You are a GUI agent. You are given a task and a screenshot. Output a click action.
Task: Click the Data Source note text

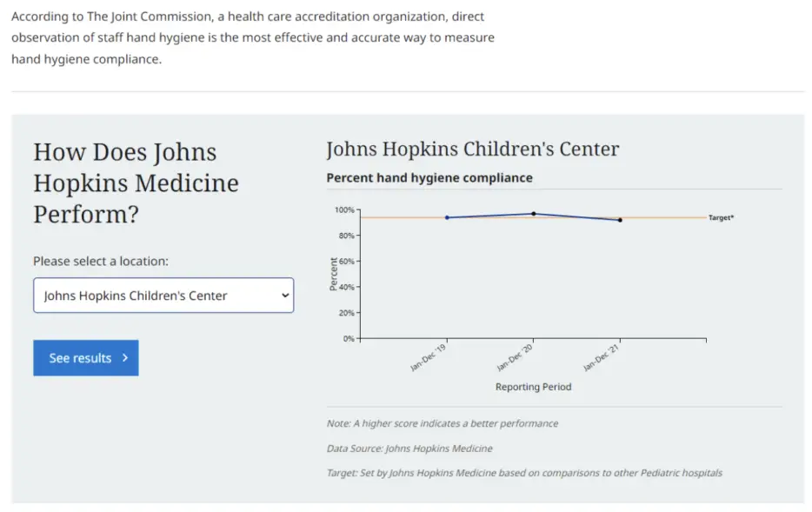coord(409,449)
